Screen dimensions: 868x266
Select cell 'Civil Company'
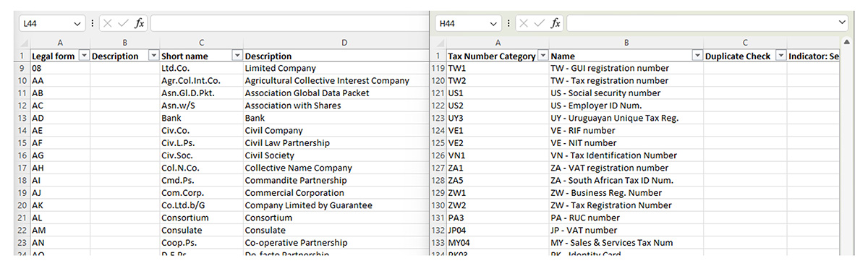[x=336, y=131]
